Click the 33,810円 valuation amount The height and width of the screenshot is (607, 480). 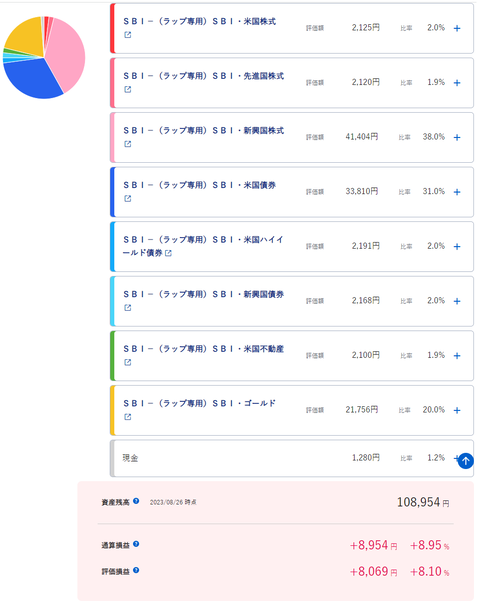pos(362,191)
